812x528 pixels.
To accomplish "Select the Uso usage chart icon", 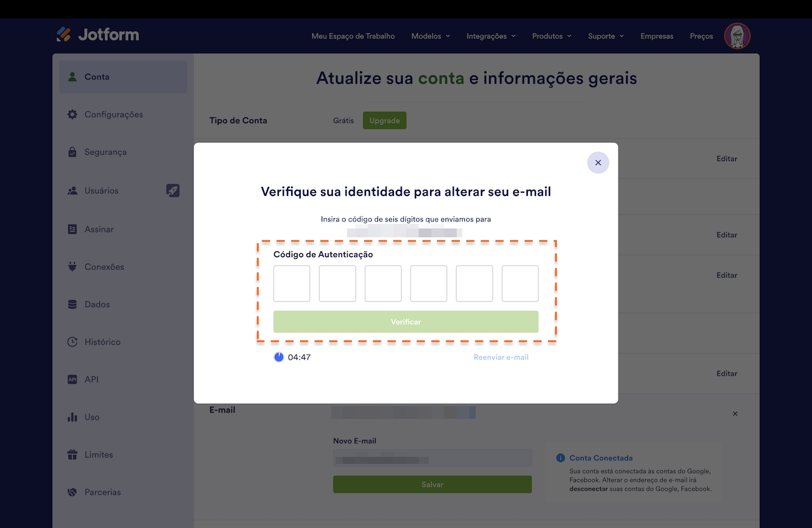I will coord(72,417).
